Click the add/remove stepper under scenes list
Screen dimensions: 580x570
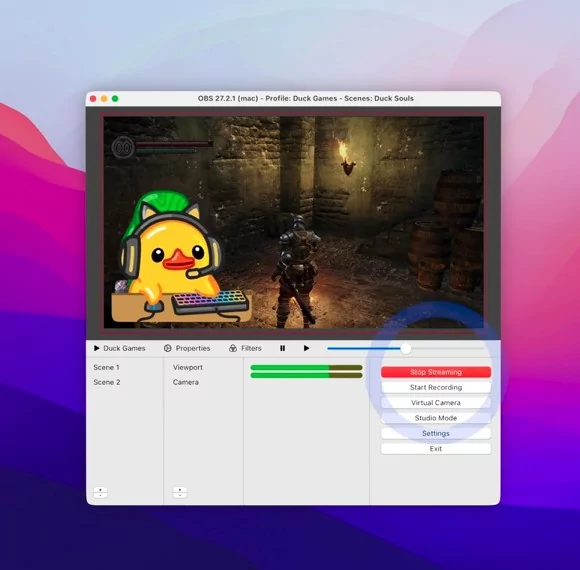(x=100, y=492)
